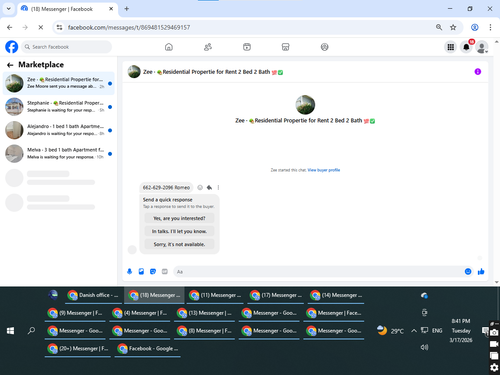The image size is (500, 375).
Task: Open the volume speaker control
Action: pyautogui.click(x=424, y=347)
